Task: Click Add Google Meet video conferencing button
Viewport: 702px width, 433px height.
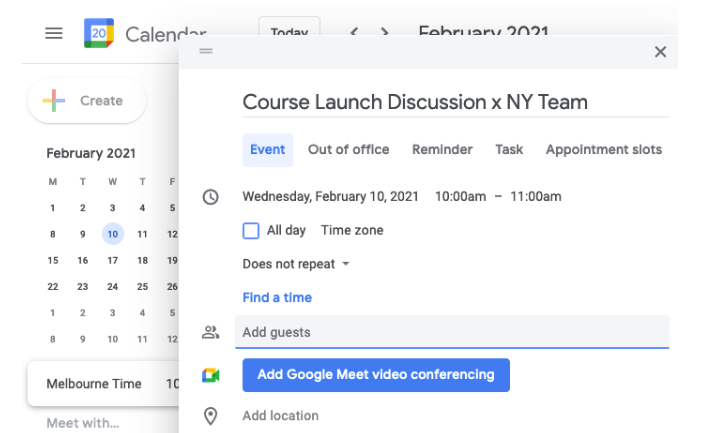Action: click(x=376, y=375)
